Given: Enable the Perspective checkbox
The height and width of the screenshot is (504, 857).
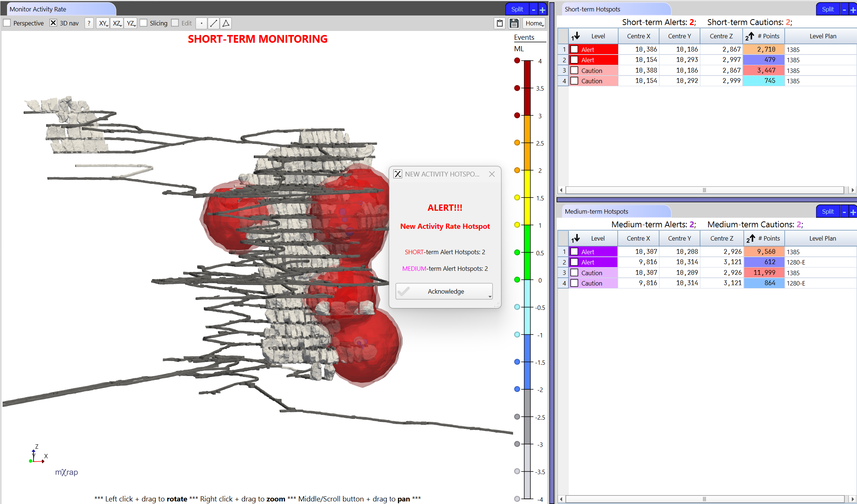Looking at the screenshot, I should pyautogui.click(x=7, y=23).
